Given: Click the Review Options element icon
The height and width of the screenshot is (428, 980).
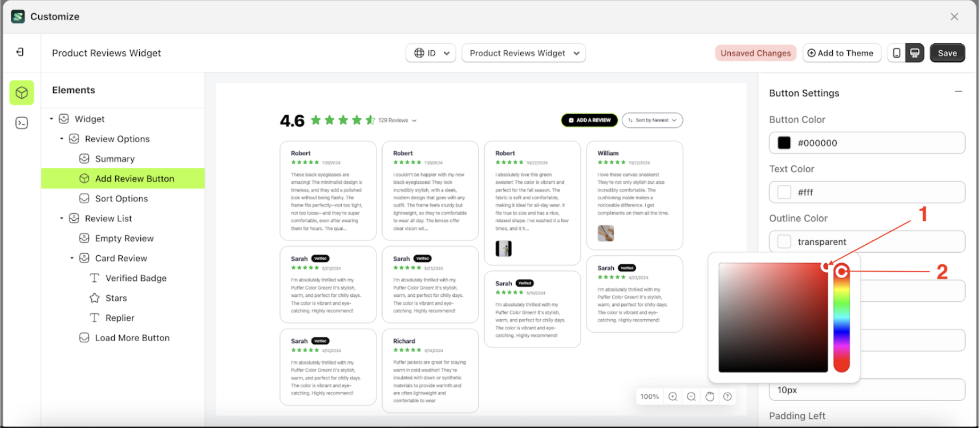Looking at the screenshot, I should tap(74, 139).
